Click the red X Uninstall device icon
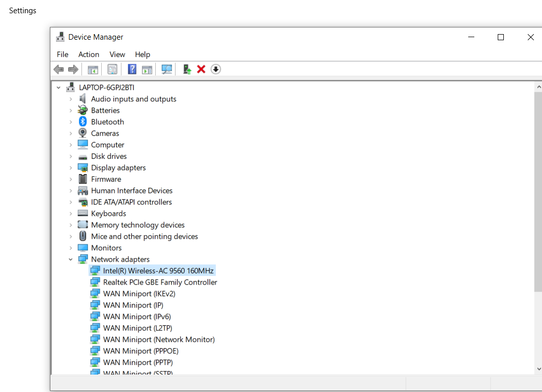 [x=201, y=69]
